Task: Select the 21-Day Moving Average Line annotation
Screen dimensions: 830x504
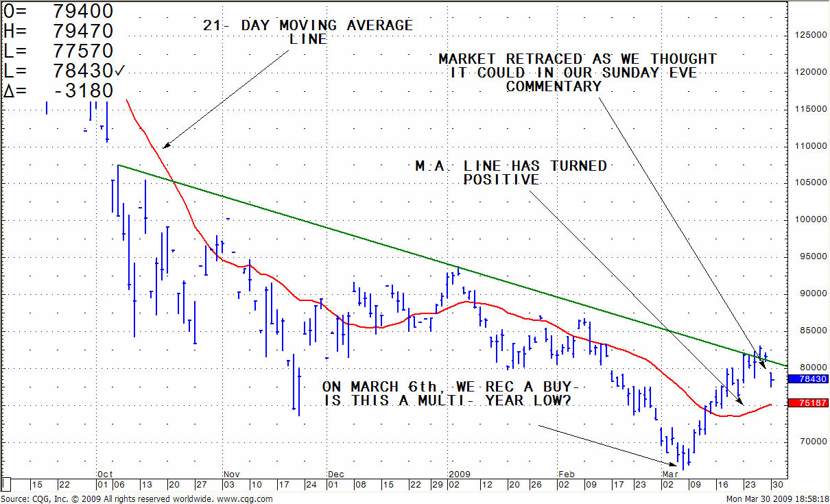Action: [x=307, y=32]
